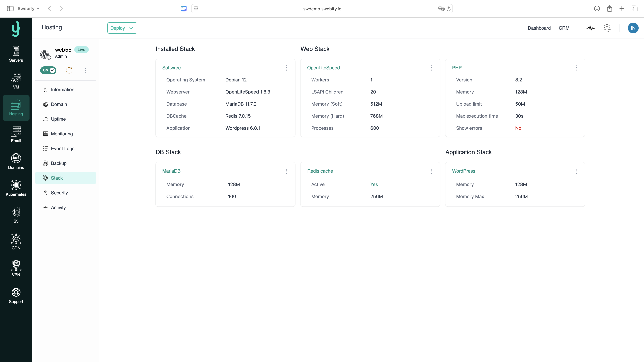Viewport: 644px width, 362px height.
Task: Click the Redis cache card title
Action: point(320,171)
